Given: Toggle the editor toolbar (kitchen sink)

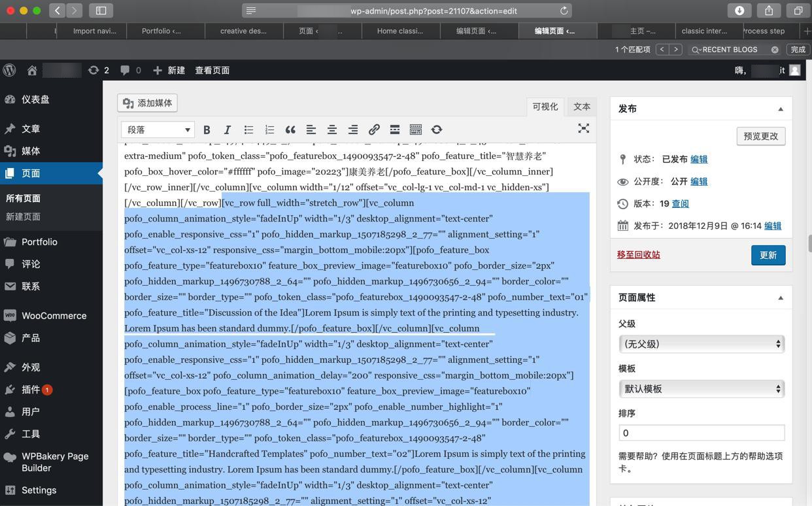Looking at the screenshot, I should (416, 129).
